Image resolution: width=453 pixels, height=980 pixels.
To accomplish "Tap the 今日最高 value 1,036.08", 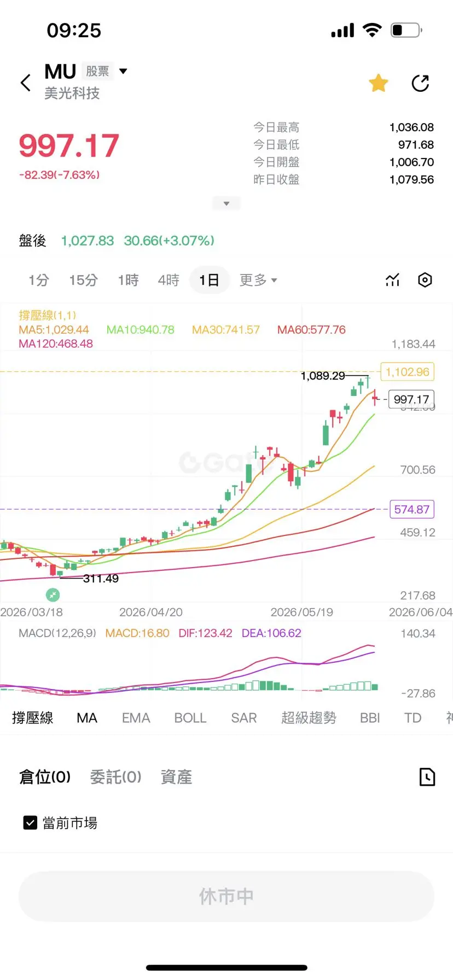I will click(411, 127).
